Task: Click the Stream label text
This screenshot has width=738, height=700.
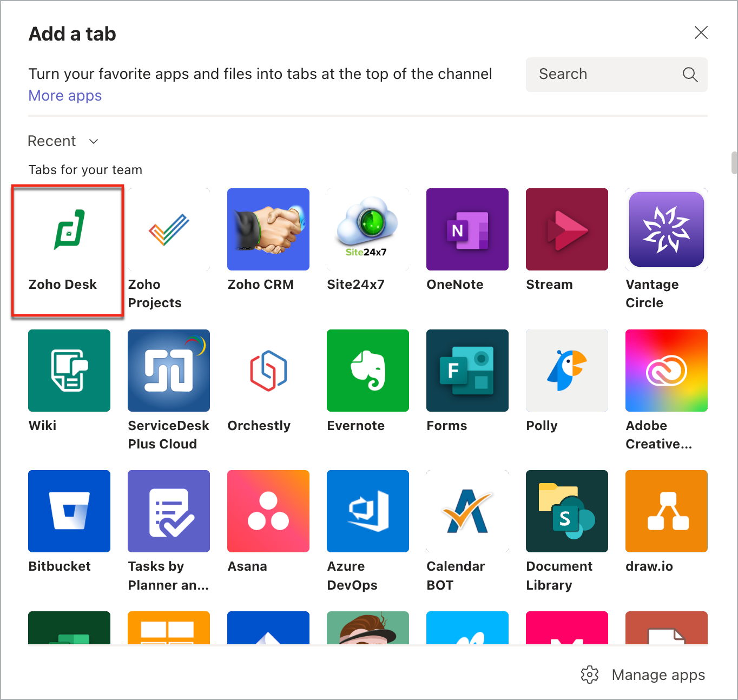Action: [549, 285]
